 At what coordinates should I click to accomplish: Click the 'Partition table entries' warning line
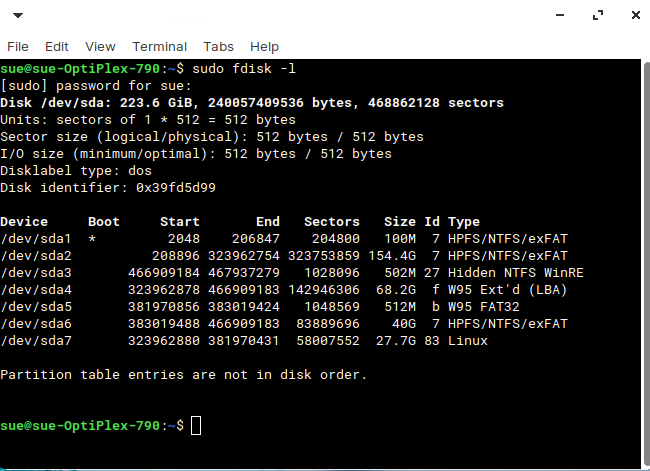tap(184, 375)
